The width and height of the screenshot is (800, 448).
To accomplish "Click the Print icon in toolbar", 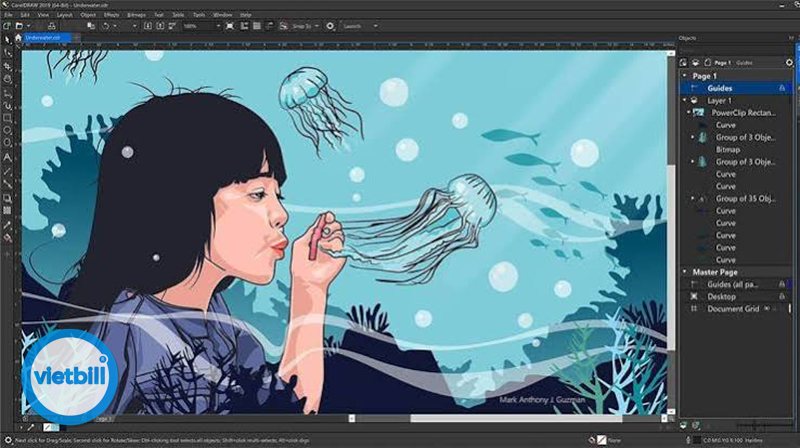I will click(x=52, y=26).
